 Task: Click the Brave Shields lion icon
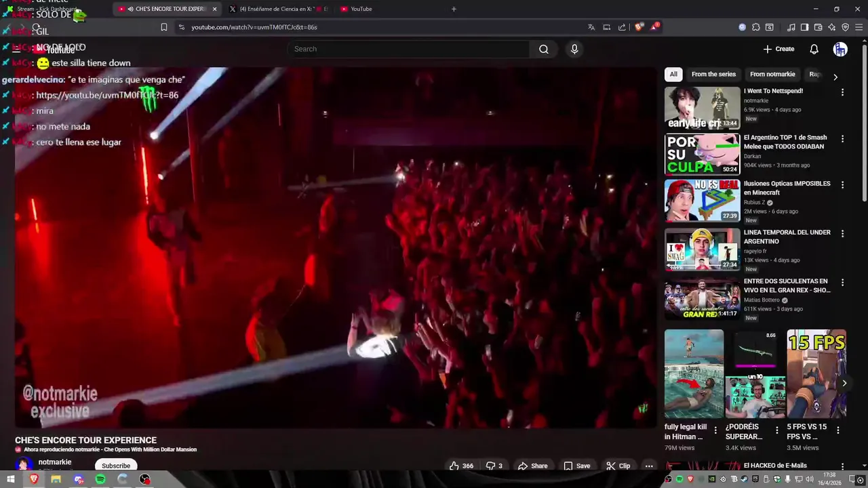tap(638, 27)
